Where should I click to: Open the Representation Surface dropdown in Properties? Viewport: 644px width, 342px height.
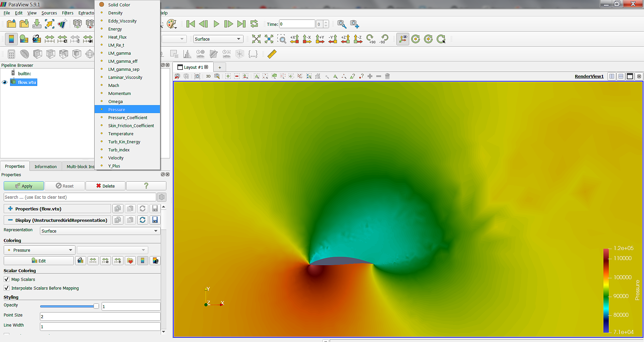pos(100,231)
